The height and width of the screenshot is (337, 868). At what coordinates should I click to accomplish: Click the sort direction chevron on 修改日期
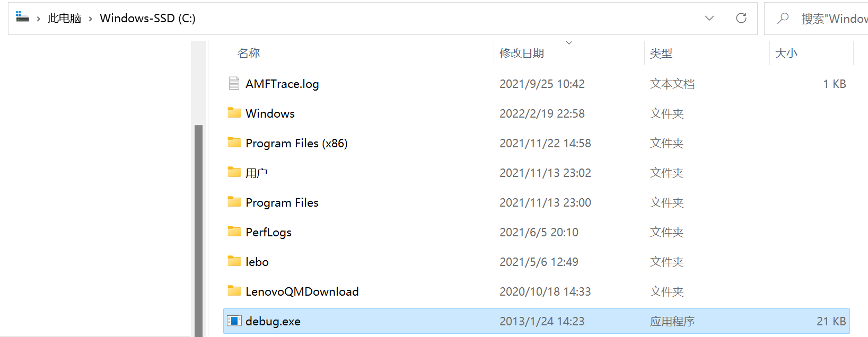[569, 42]
